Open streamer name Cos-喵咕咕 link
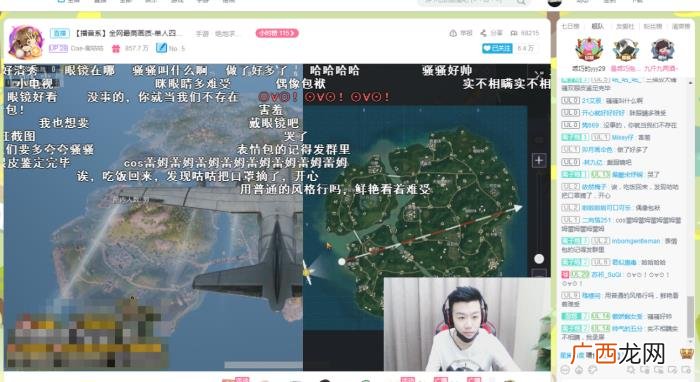 click(87, 48)
